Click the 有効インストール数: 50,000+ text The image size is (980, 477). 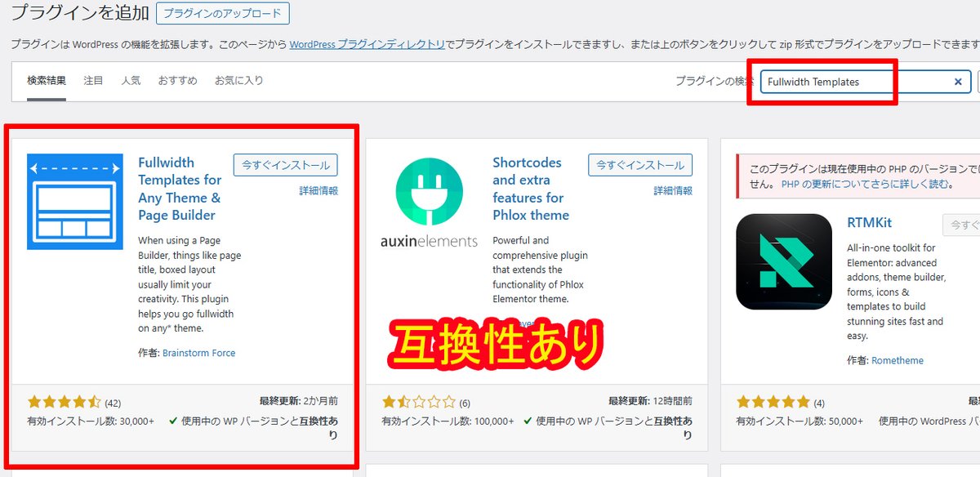800,421
